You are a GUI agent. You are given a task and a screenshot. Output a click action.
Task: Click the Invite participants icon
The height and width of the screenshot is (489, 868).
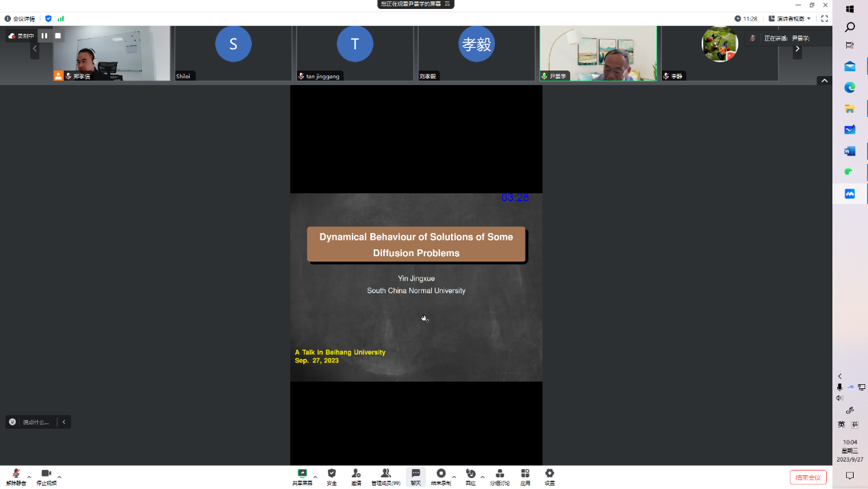(356, 476)
